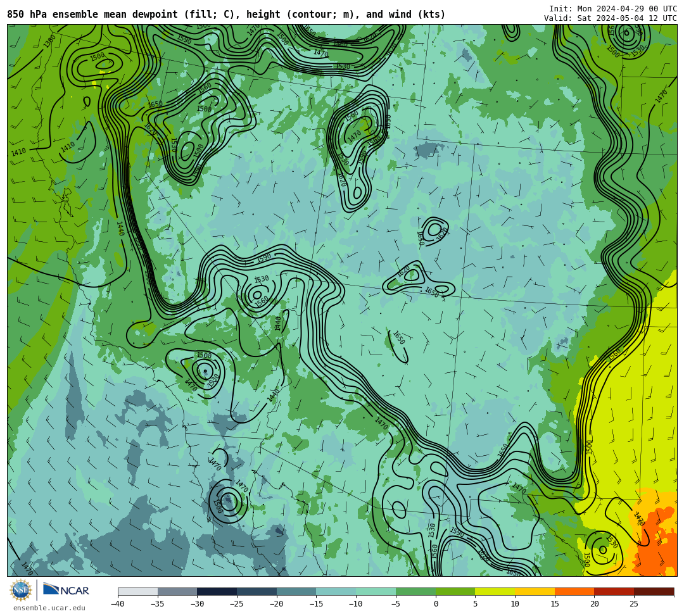Screen dimensions: 684x616
Task: Click the -15 colorbar tick label
Action: (316, 604)
